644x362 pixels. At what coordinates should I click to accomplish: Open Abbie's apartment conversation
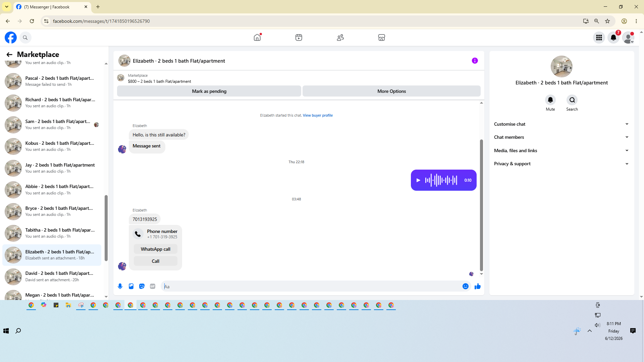[52, 190]
